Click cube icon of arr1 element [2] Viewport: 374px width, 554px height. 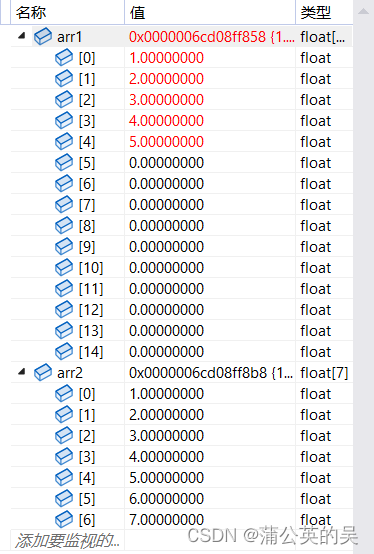pos(64,100)
